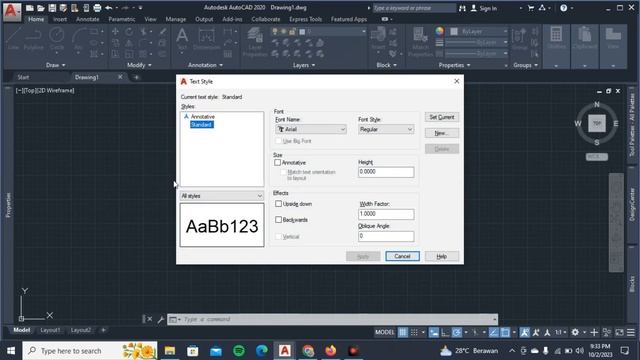Screen dimensions: 640x360
Task: Open the Express Tools ribbon tab
Action: pos(305,19)
